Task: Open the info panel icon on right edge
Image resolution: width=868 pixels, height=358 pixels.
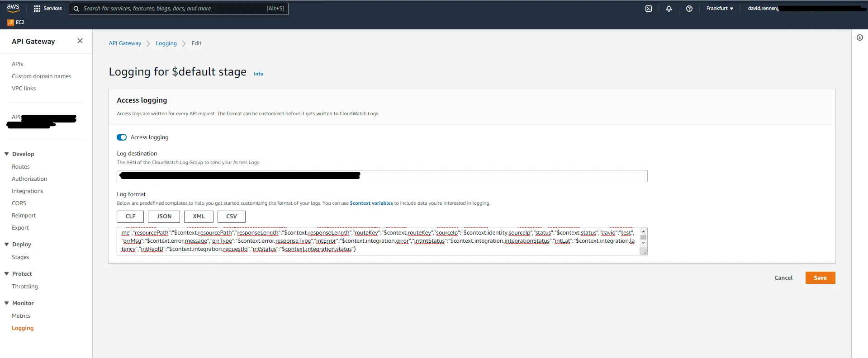Action: coord(860,38)
